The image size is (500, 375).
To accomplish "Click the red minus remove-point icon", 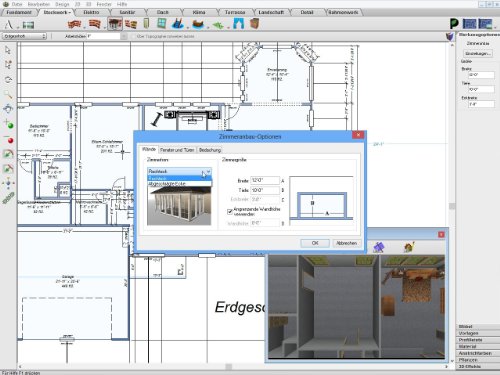I will pos(8,139).
